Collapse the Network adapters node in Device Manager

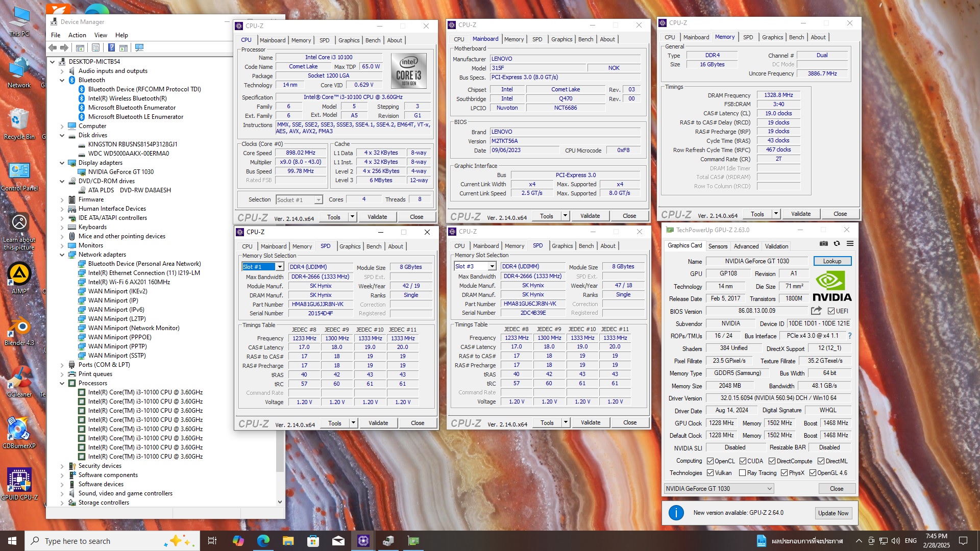[62, 255]
